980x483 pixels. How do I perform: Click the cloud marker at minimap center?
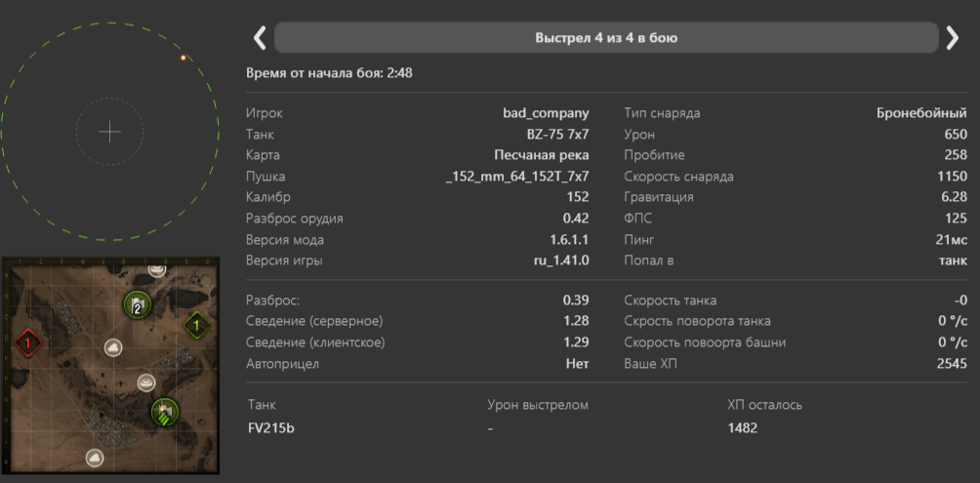tap(114, 346)
